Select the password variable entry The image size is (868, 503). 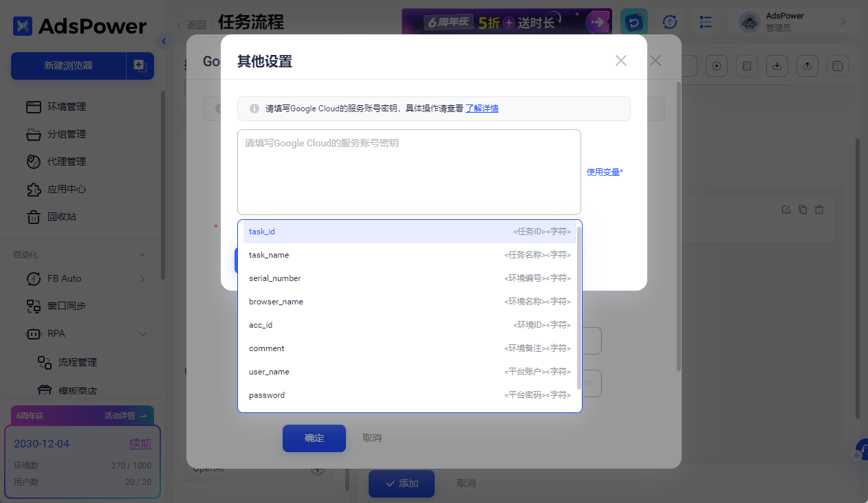point(409,394)
